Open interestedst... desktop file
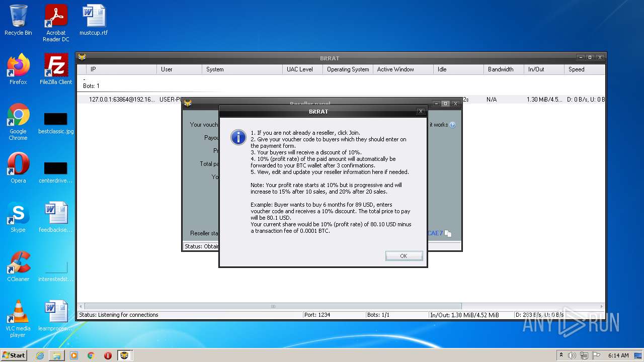Screen dimensions: 644x362 pyautogui.click(x=56, y=271)
